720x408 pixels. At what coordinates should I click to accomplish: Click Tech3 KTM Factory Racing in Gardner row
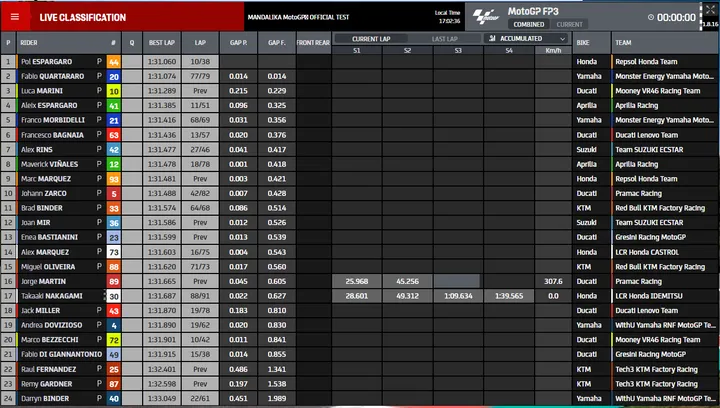coord(656,384)
